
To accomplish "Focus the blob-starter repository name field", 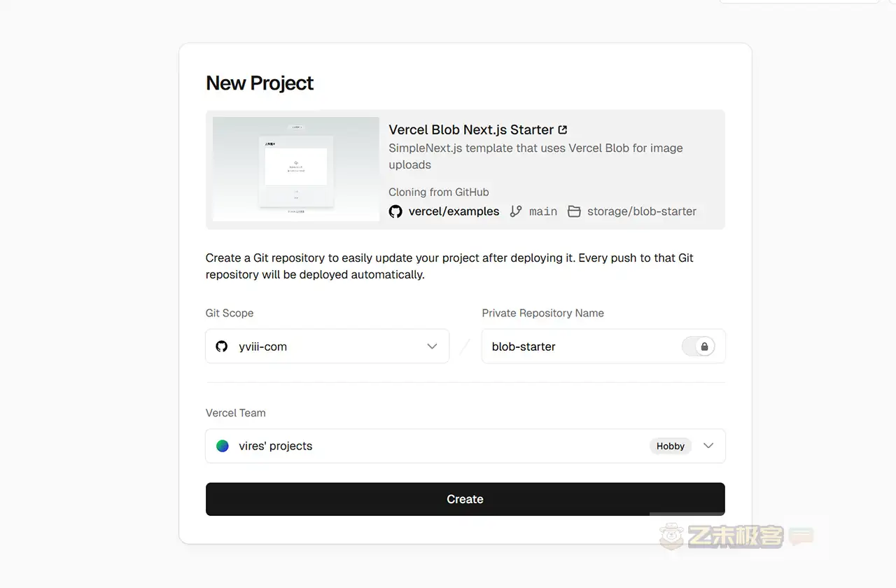I will 581,346.
